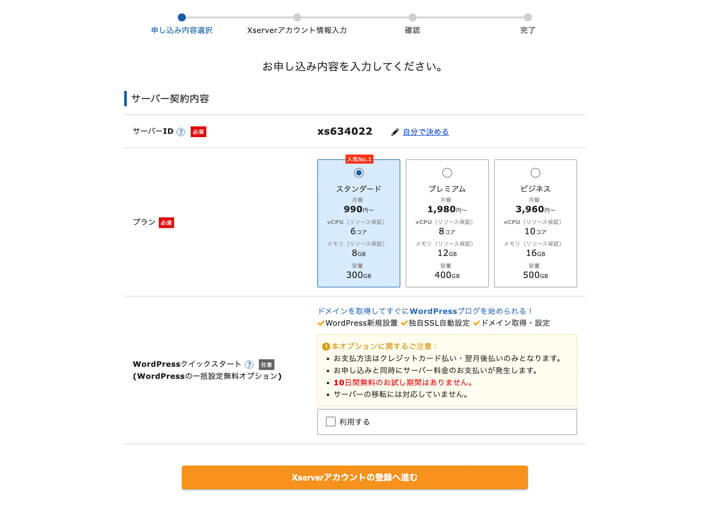This screenshot has width=720, height=505.
Task: Open help icon for WordPressクイックスタート
Action: (249, 365)
